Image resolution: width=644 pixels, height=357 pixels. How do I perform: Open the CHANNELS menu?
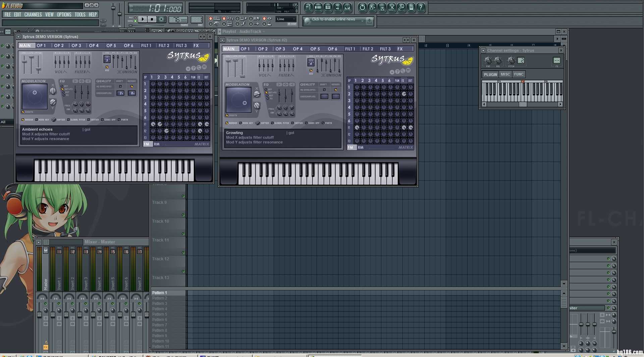click(33, 14)
